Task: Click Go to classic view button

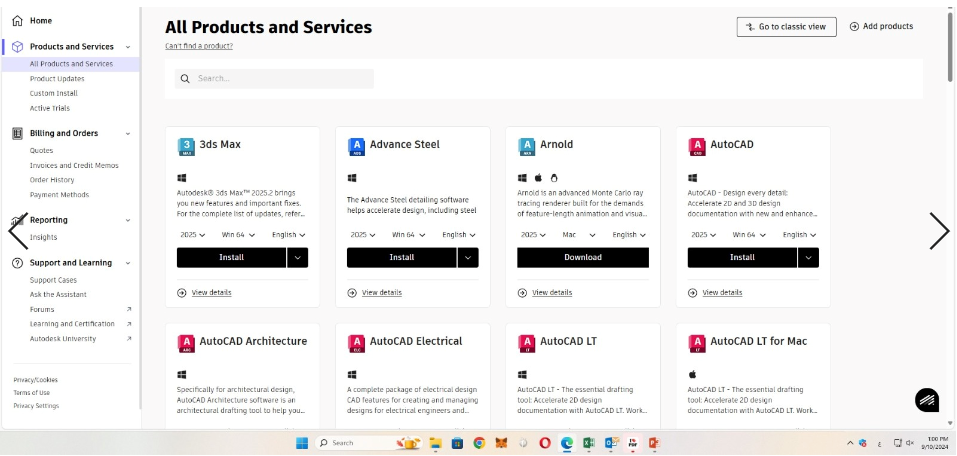Action: [x=787, y=27]
